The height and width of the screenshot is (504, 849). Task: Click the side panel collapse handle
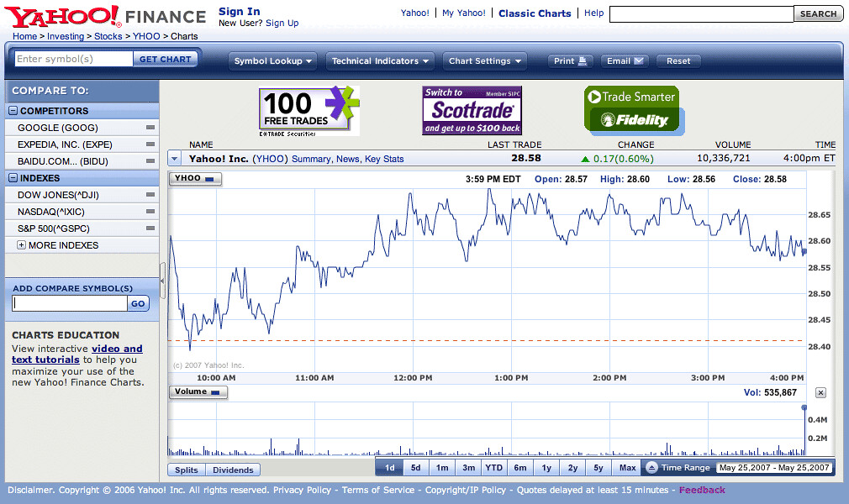point(163,269)
